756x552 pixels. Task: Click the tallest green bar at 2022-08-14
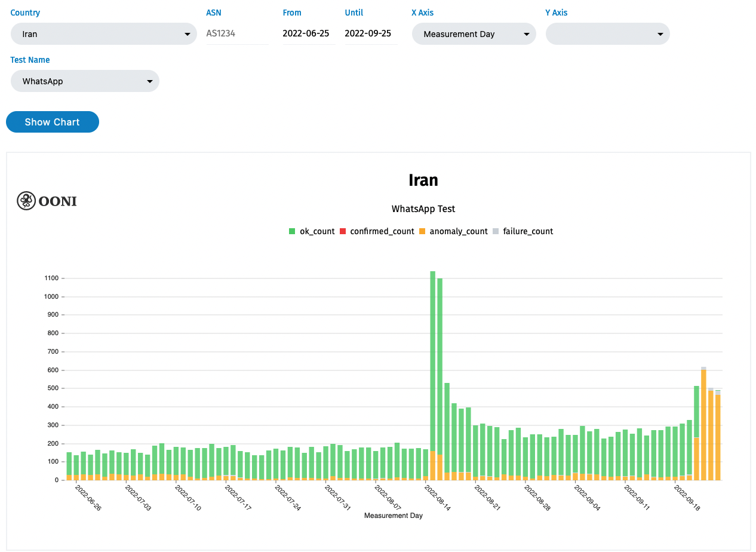tap(432, 358)
